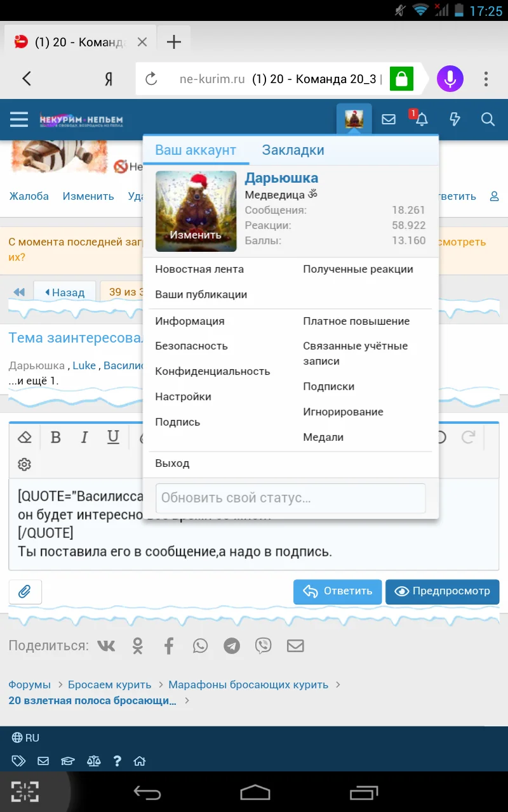Open the RU language selector
508x812 pixels.
[26, 738]
